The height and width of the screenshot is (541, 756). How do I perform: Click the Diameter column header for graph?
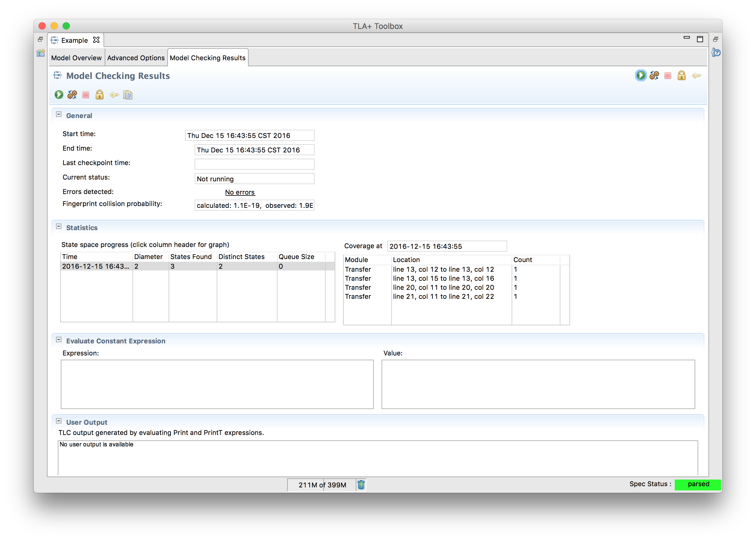click(x=151, y=257)
